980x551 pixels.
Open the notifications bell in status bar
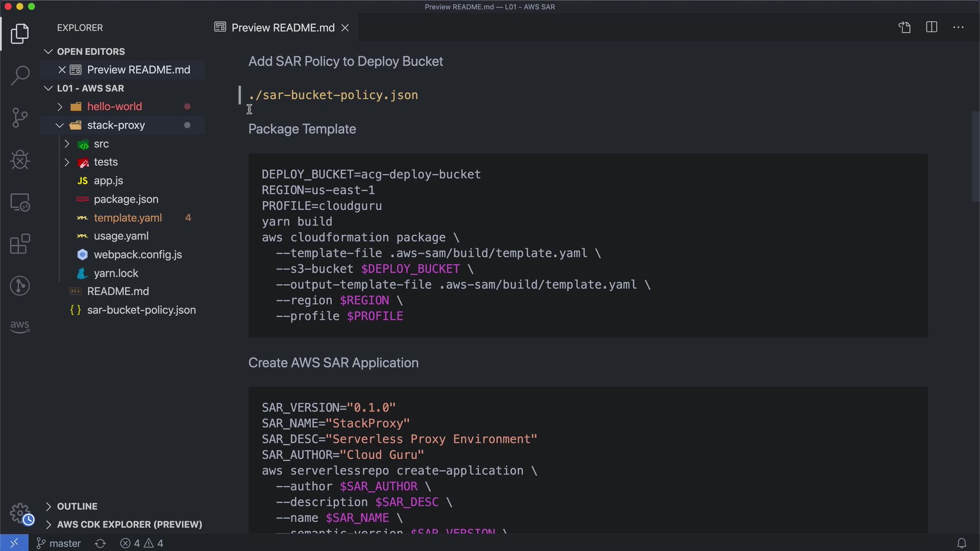961,543
